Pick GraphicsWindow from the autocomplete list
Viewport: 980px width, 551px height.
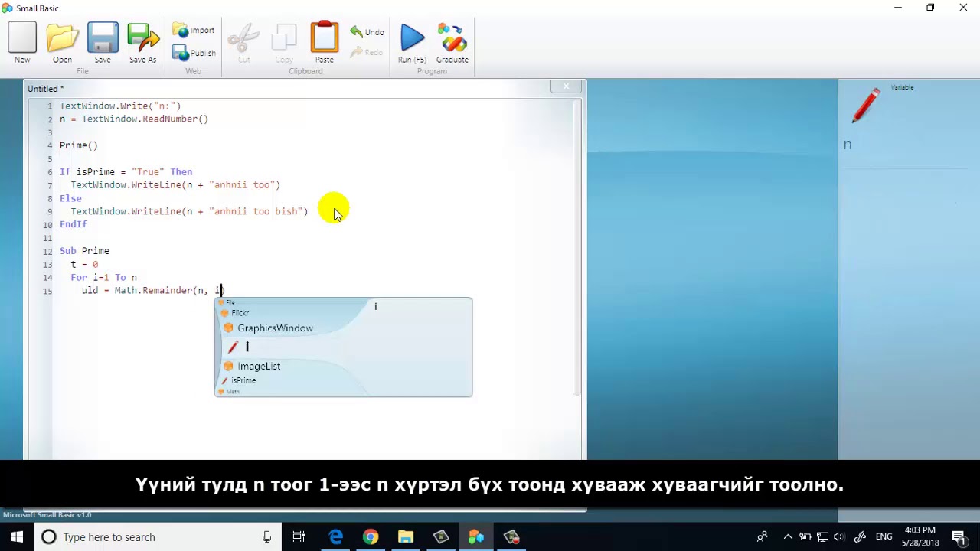coord(275,328)
